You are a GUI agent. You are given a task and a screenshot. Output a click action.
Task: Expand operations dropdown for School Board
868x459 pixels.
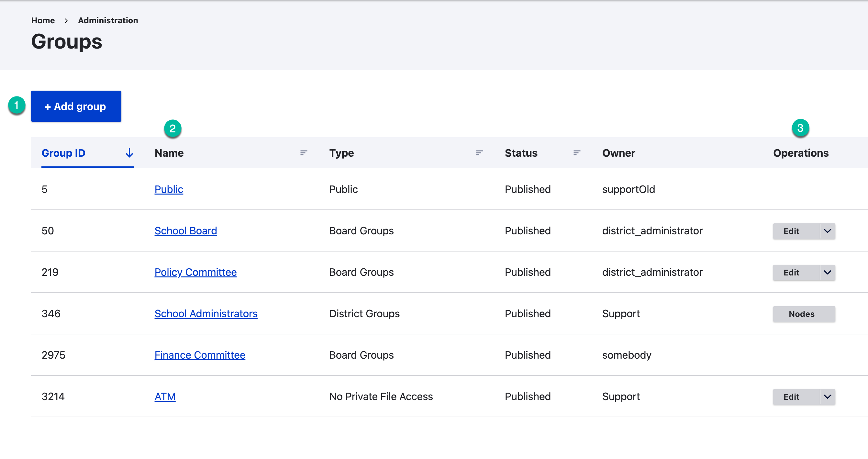click(828, 231)
